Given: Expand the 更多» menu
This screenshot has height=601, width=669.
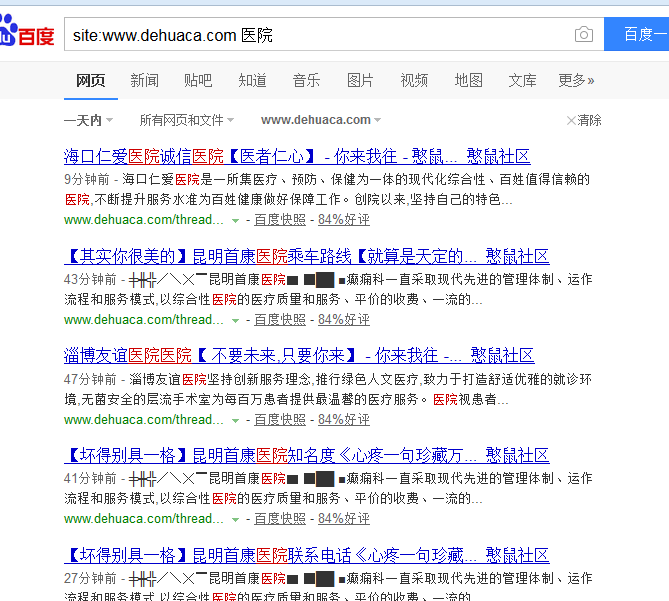Looking at the screenshot, I should (x=576, y=80).
